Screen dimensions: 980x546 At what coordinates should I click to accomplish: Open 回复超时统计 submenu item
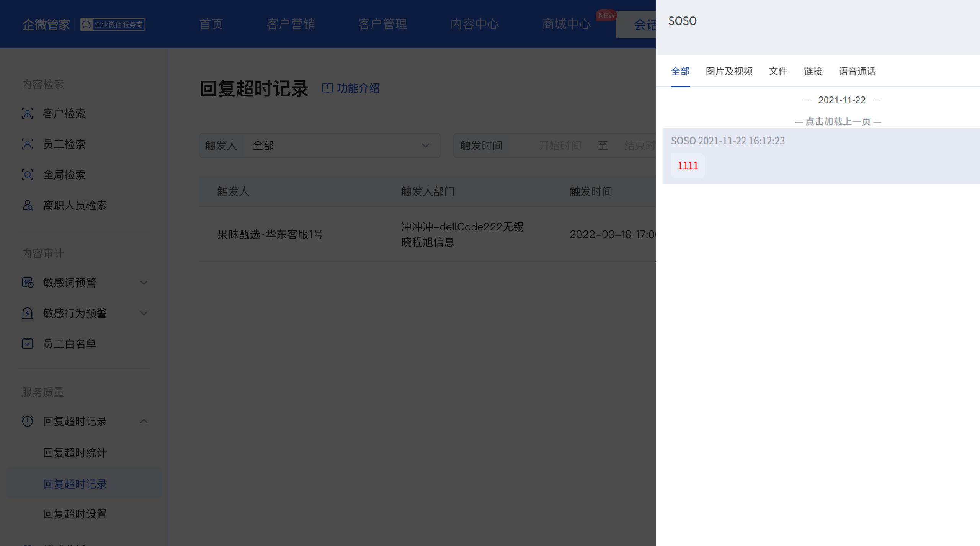[x=75, y=453]
